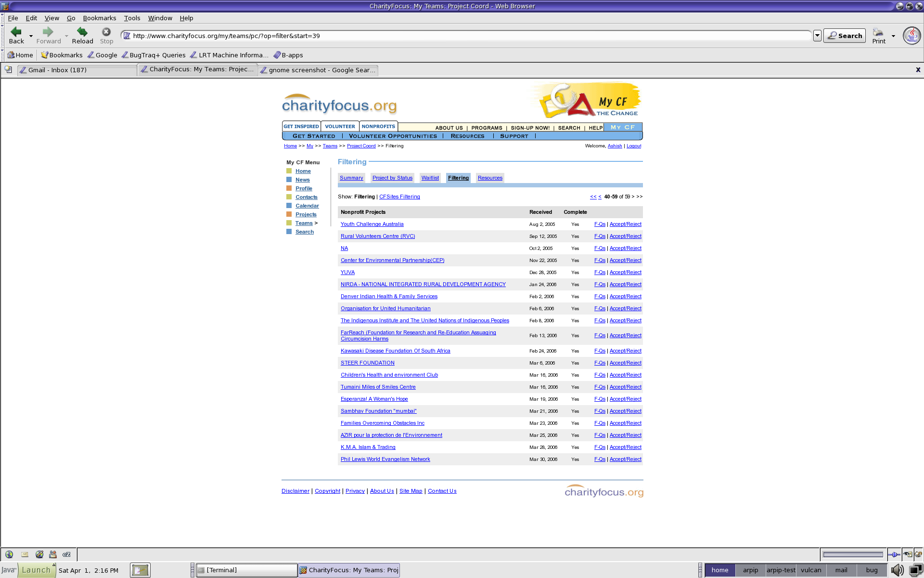The height and width of the screenshot is (578, 924).
Task: Click the browser throbber logo icon
Action: click(x=911, y=35)
